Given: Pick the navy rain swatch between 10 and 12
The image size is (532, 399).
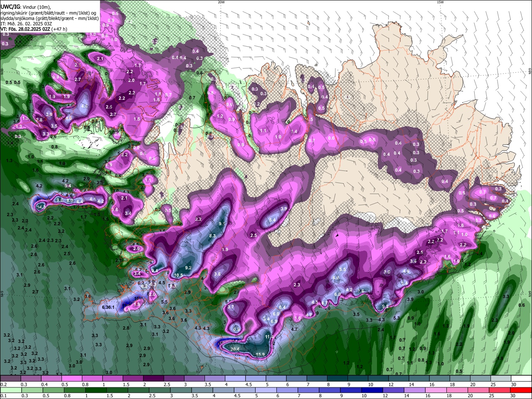Looking at the screenshot, I should [372, 390].
